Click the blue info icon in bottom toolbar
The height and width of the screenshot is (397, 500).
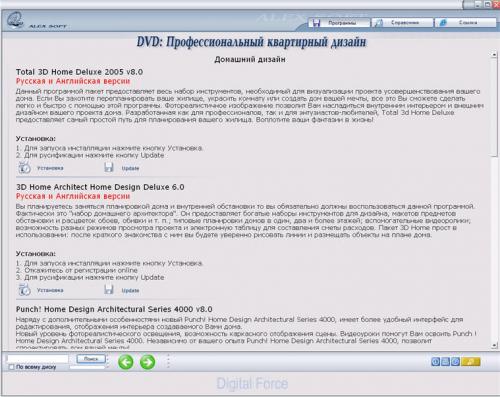point(435,362)
